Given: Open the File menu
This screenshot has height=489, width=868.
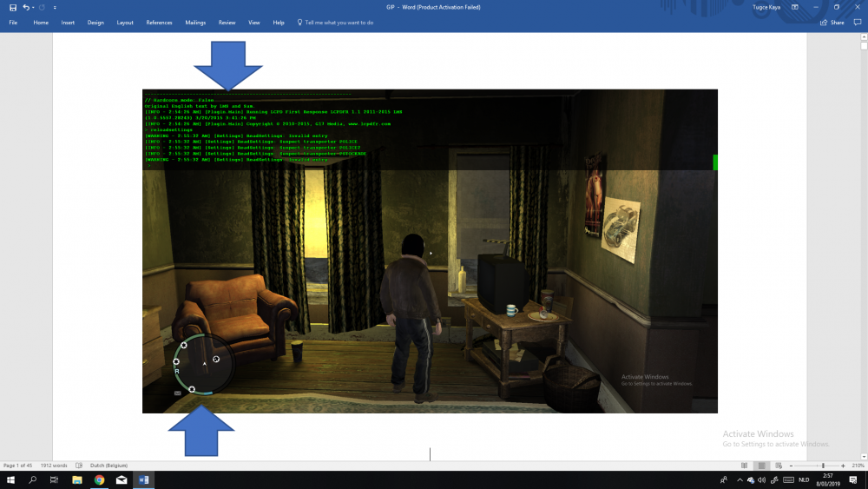Looking at the screenshot, I should point(13,23).
